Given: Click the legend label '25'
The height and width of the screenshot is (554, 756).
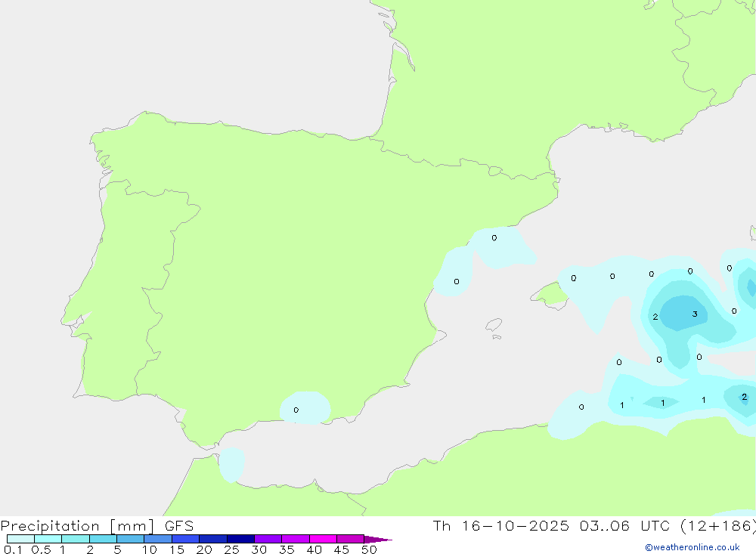Looking at the screenshot, I should pyautogui.click(x=231, y=549).
